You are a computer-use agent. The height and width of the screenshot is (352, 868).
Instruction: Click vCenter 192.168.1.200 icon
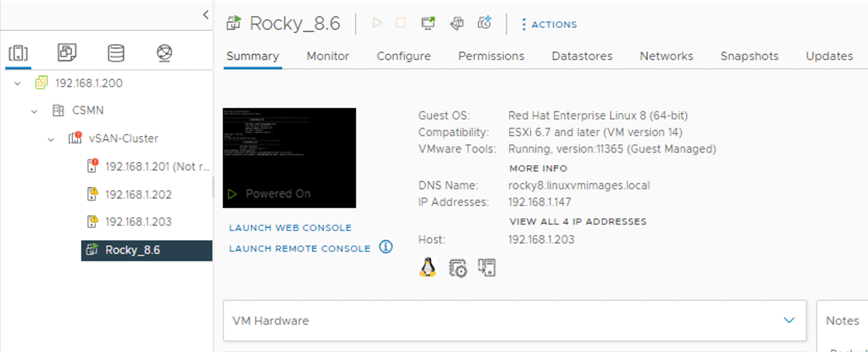[41, 83]
